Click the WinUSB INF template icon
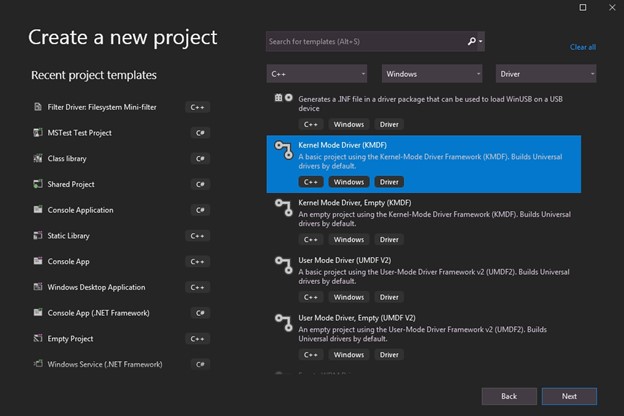This screenshot has height=416, width=624. 283,98
